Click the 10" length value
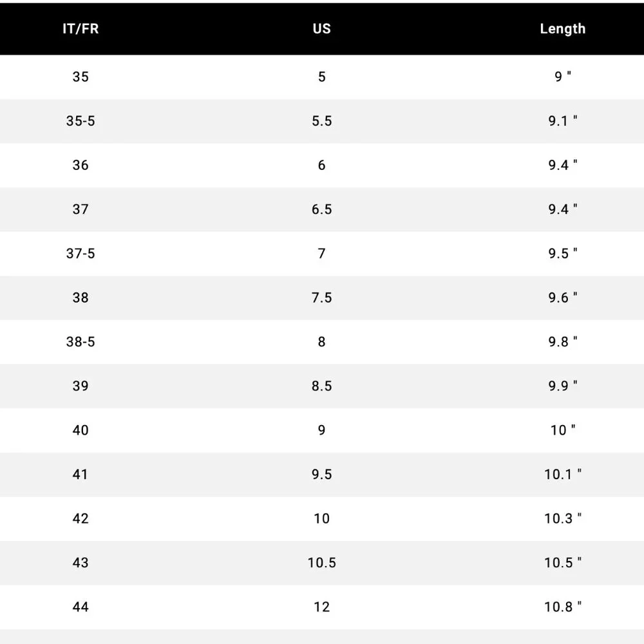Viewport: 644px width, 644px height. click(x=562, y=430)
